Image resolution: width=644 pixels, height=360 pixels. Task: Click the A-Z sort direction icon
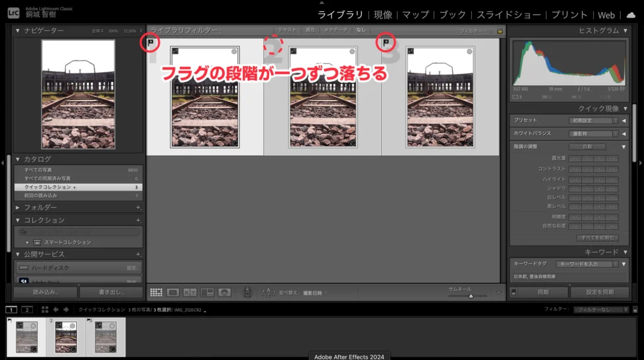[269, 292]
